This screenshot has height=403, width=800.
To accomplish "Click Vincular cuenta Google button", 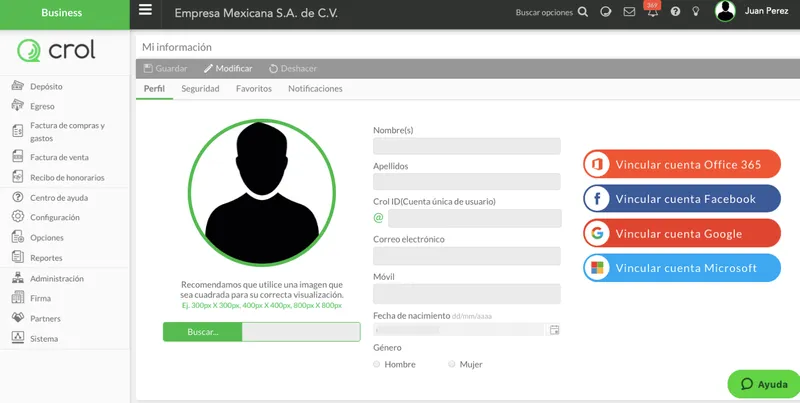I will coord(682,234).
